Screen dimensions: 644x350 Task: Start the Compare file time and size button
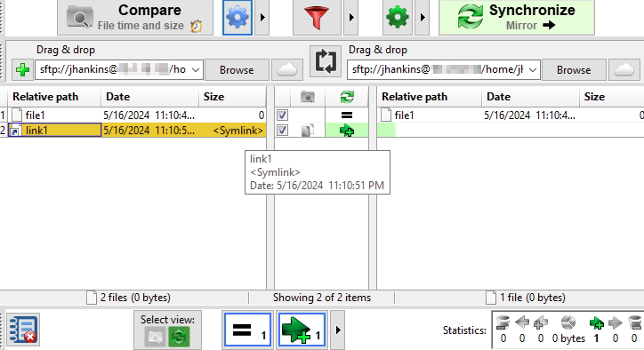[x=135, y=17]
